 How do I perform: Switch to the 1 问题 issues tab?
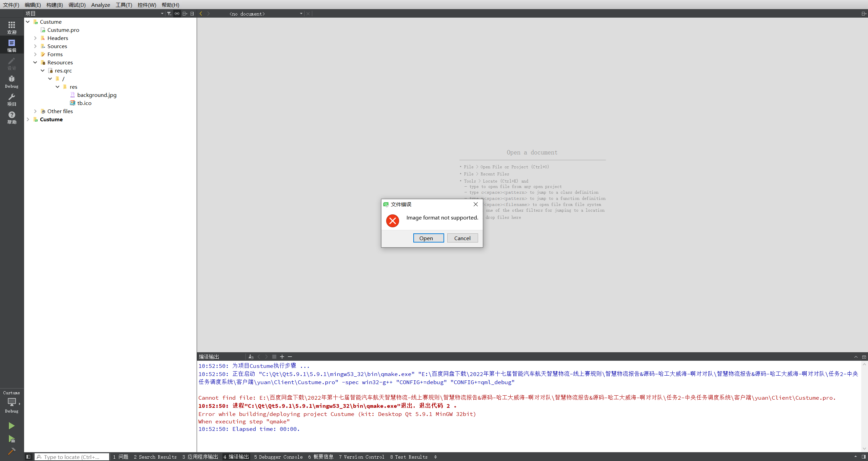pos(121,457)
